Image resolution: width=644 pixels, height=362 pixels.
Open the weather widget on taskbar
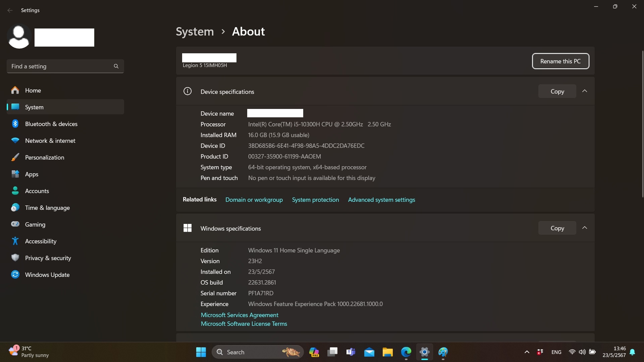point(29,352)
